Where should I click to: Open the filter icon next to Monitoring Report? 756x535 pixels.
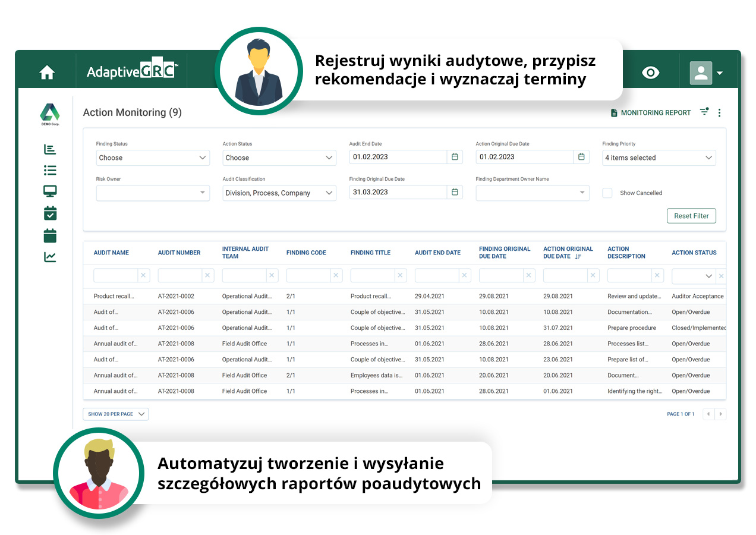(704, 112)
